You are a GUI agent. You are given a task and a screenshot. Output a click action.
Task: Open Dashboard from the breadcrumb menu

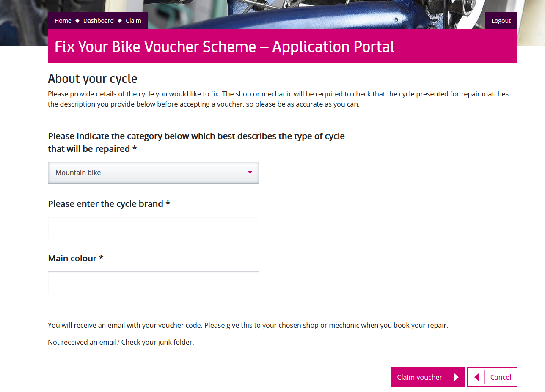pyautogui.click(x=98, y=20)
